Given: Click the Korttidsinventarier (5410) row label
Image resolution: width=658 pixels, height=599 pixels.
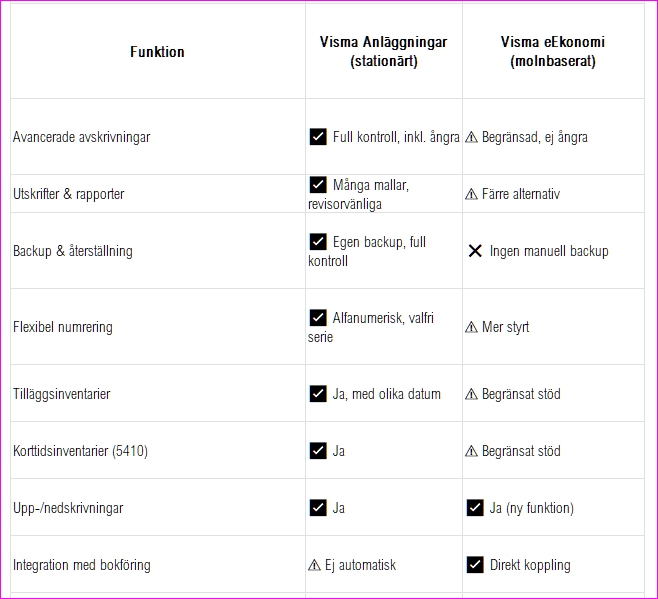Looking at the screenshot, I should (80, 451).
